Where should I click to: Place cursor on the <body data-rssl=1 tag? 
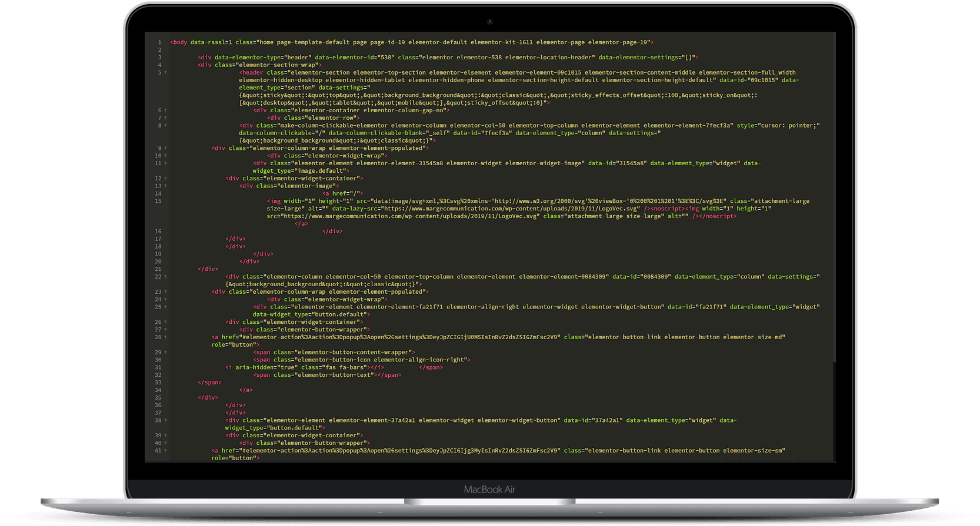pos(201,42)
